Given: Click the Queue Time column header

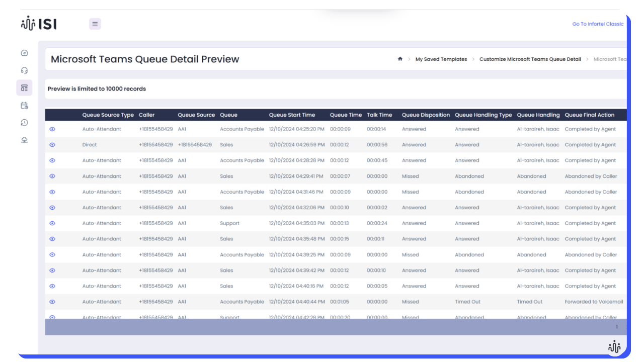Looking at the screenshot, I should (346, 115).
